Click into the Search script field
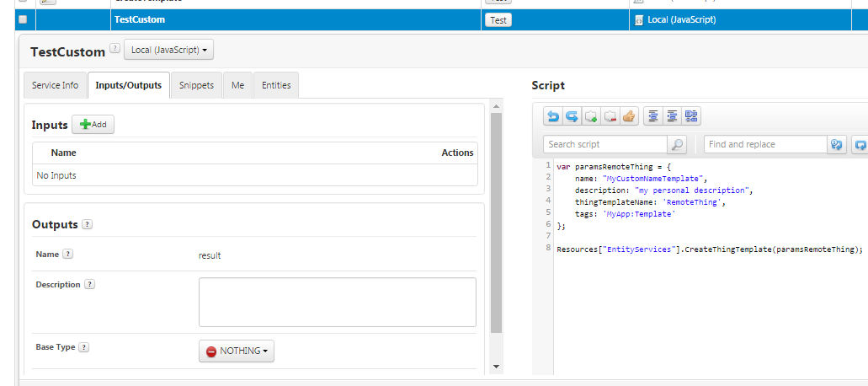 tap(605, 145)
